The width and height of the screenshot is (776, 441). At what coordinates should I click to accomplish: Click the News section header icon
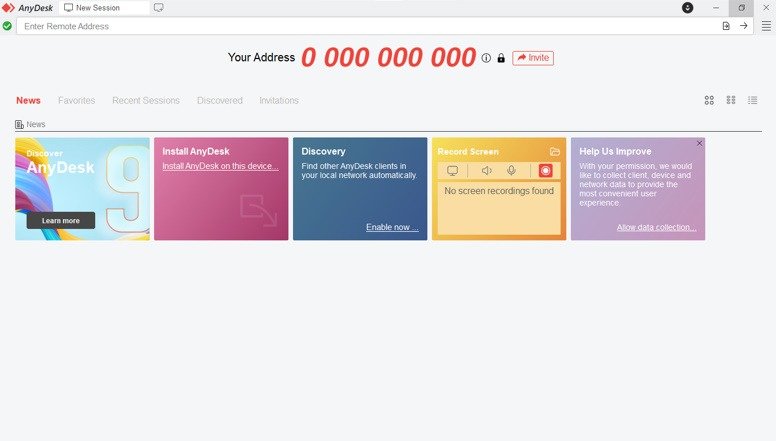click(19, 124)
